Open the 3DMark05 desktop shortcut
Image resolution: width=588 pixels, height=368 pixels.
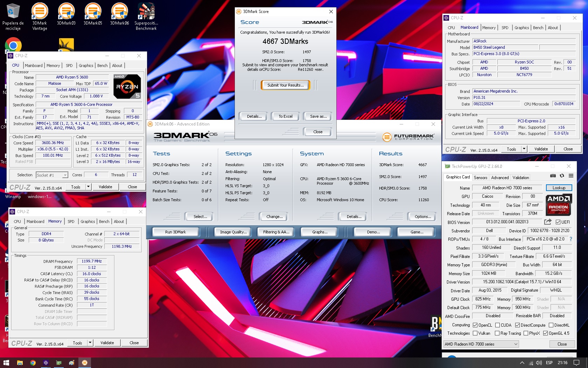tap(93, 14)
